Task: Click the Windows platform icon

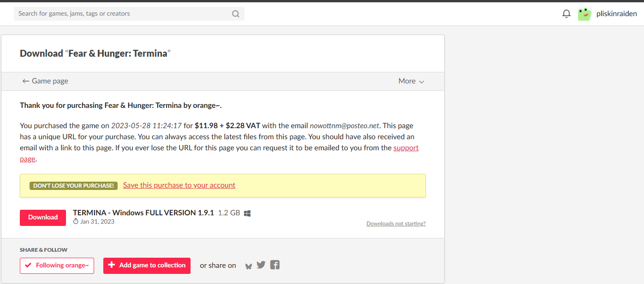Action: 247,213
